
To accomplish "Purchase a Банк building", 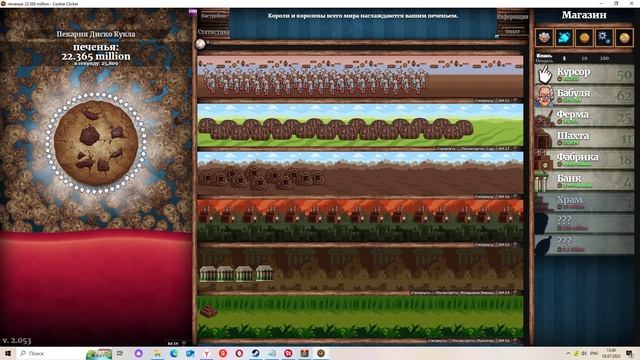I will pos(584,181).
